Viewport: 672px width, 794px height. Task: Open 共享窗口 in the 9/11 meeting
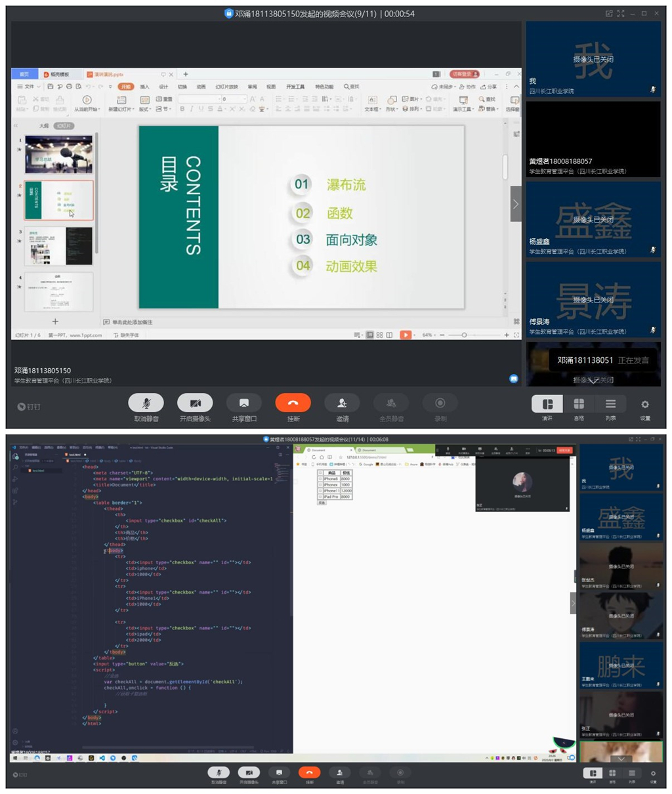244,403
